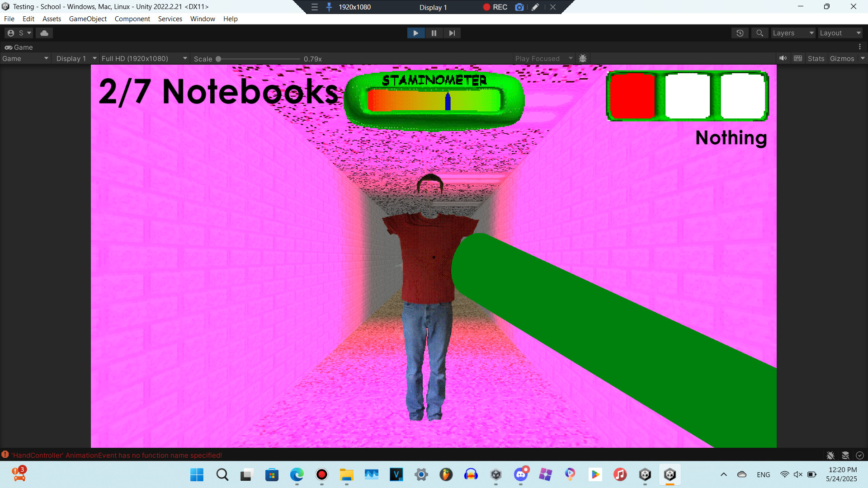Click the Step frame button
Viewport: 868px width, 488px height.
pyautogui.click(x=452, y=33)
